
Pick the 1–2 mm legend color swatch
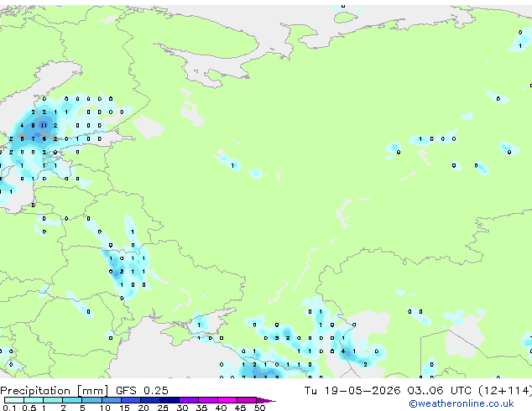[53, 400]
